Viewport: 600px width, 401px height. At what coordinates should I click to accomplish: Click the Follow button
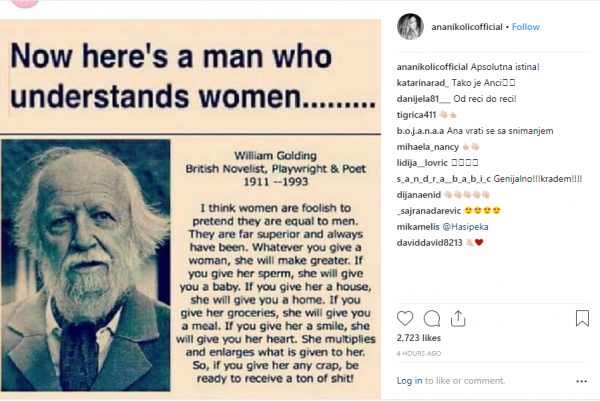click(x=526, y=27)
